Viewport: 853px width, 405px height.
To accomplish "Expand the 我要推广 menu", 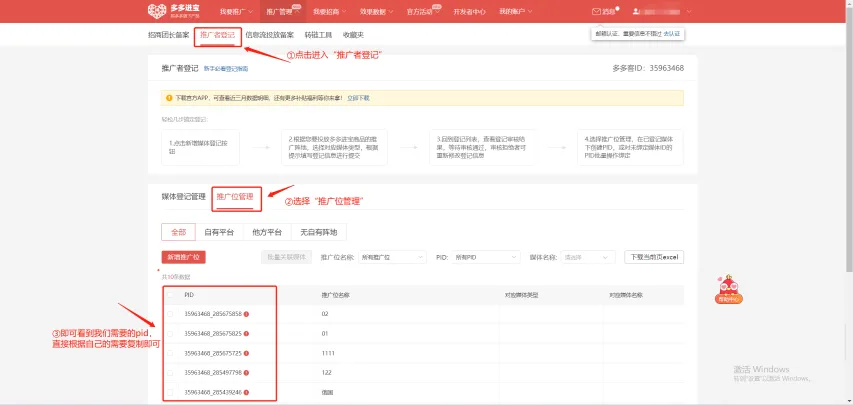I will coord(236,11).
